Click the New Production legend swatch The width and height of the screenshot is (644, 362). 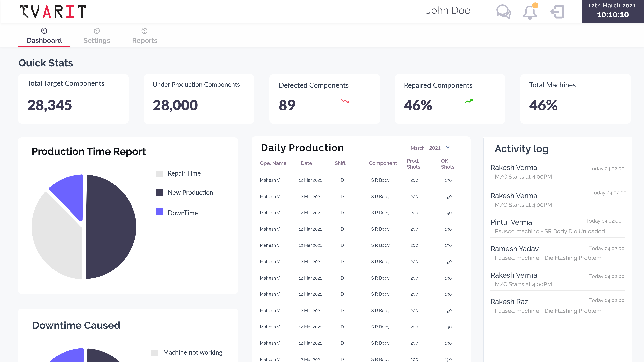(159, 193)
